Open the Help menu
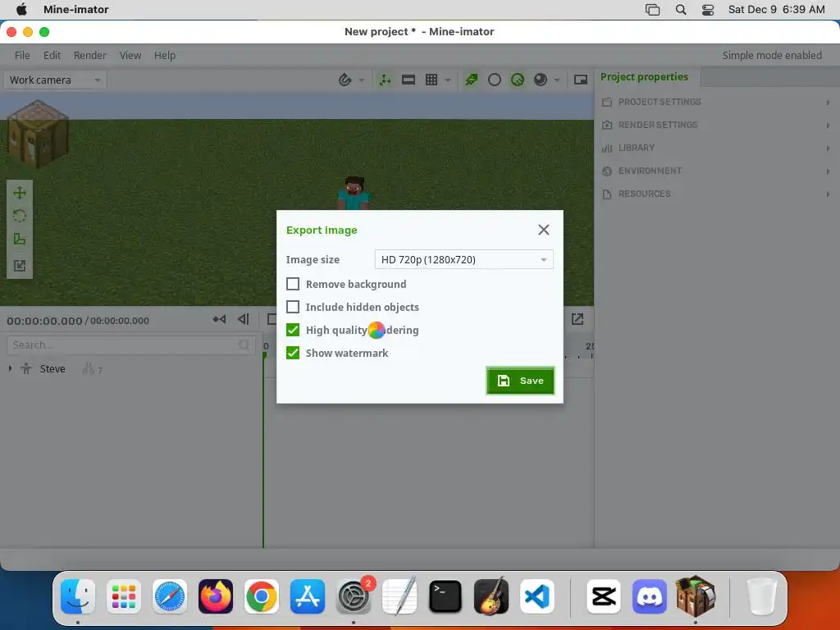This screenshot has height=630, width=840. (x=164, y=55)
